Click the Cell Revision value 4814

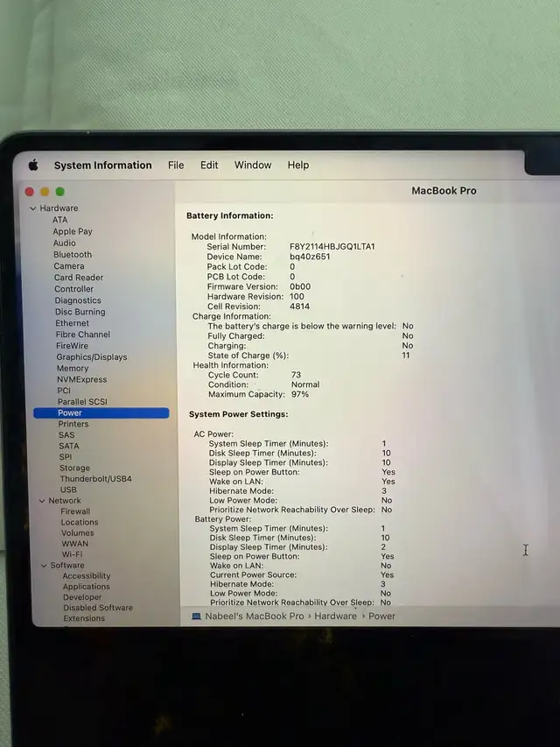(x=299, y=307)
